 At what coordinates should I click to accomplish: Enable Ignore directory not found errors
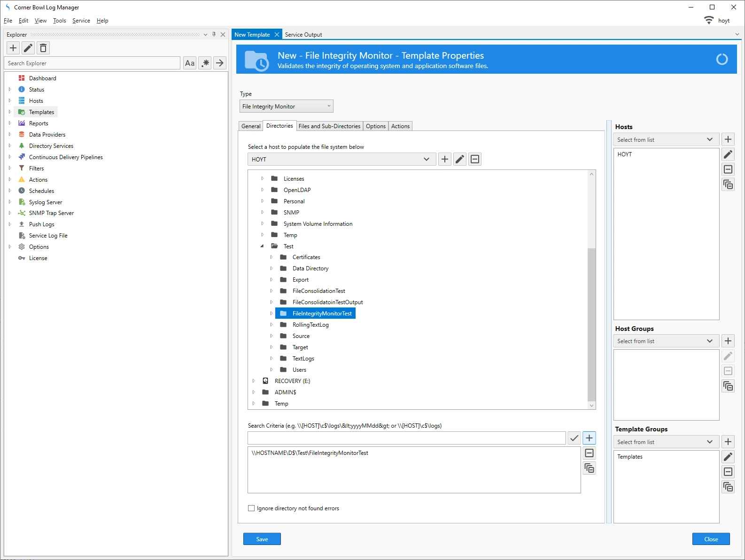tap(251, 508)
